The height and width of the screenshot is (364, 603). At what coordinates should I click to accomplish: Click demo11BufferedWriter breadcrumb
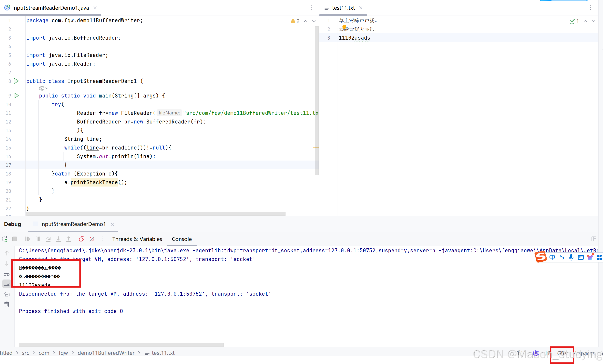pyautogui.click(x=106, y=353)
